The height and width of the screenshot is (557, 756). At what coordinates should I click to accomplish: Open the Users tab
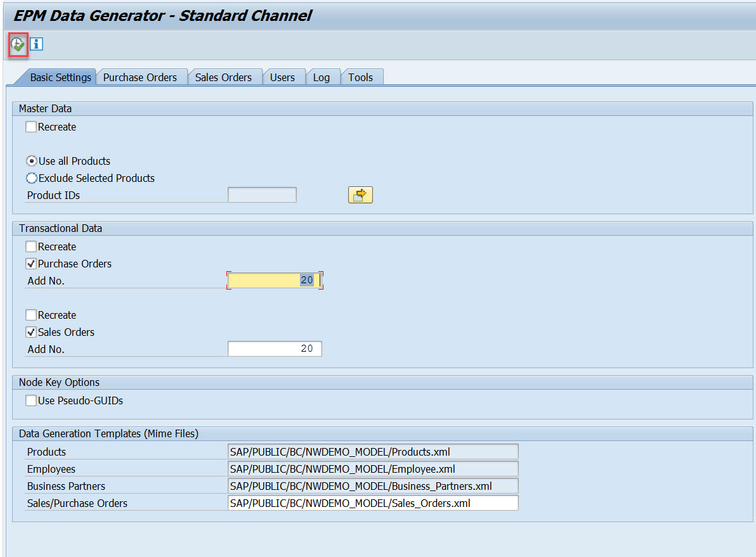pos(283,77)
